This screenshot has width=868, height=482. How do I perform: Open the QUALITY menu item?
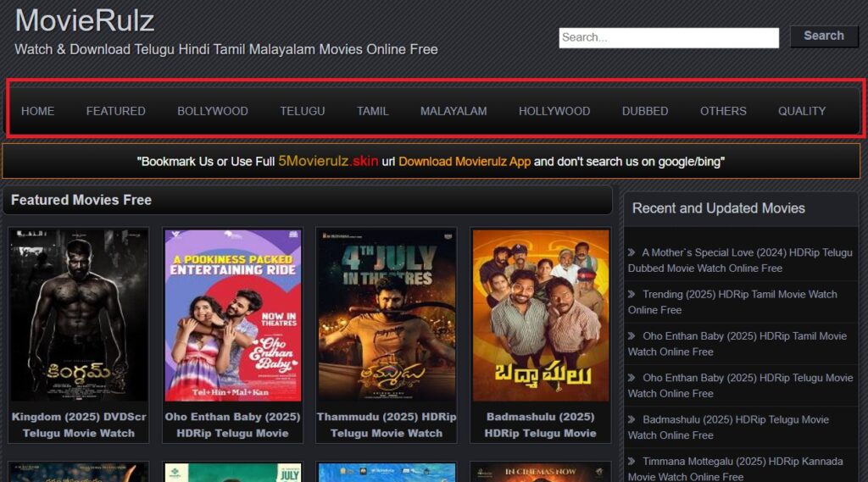tap(802, 111)
